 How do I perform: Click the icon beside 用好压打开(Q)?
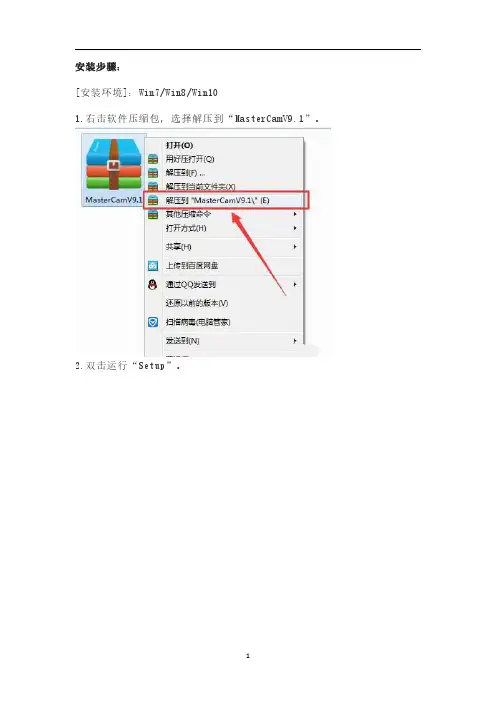[153, 159]
